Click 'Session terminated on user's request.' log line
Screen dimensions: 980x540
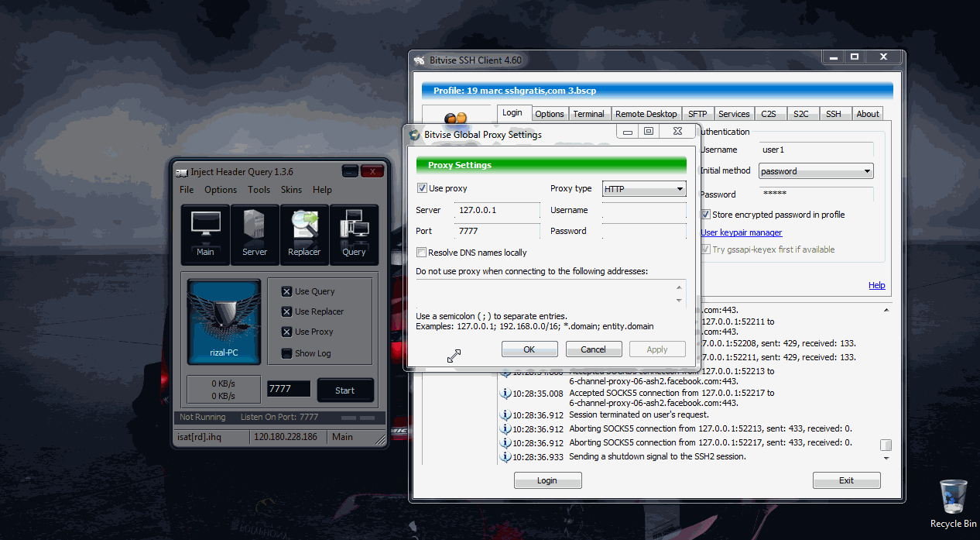[x=639, y=414]
